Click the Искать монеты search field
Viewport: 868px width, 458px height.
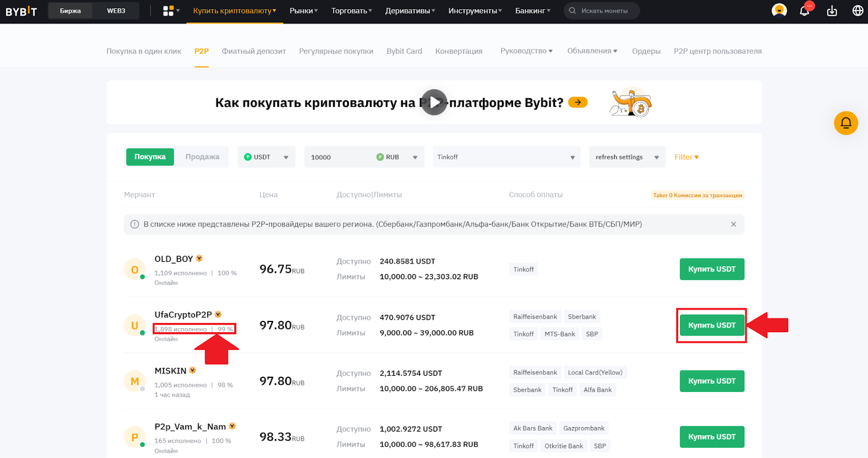pos(602,11)
